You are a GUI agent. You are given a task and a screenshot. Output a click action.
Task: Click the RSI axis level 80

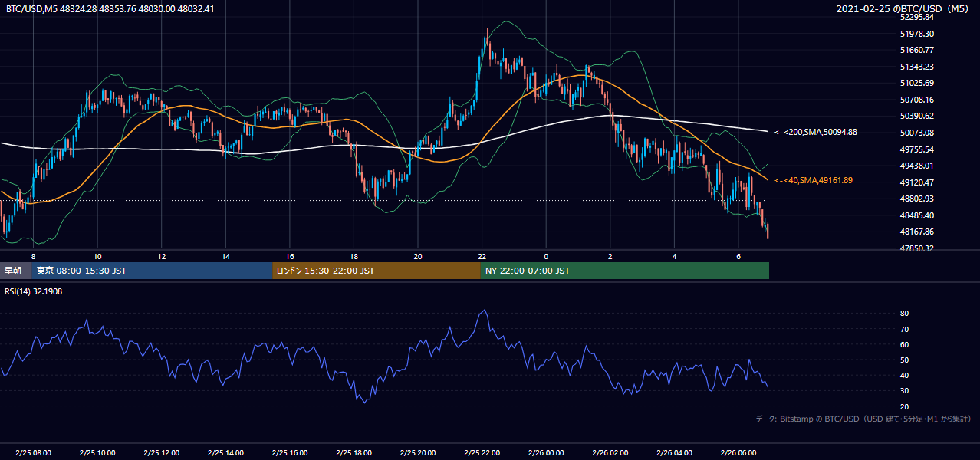coord(904,314)
